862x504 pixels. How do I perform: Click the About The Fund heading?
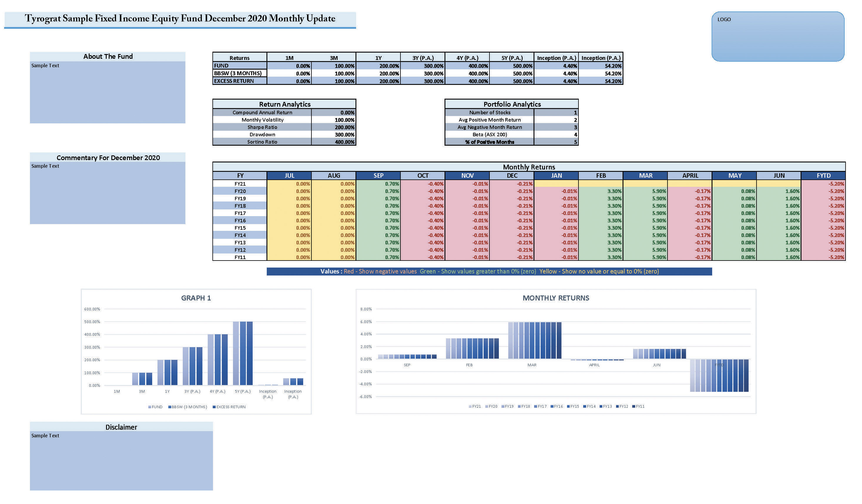coord(108,57)
